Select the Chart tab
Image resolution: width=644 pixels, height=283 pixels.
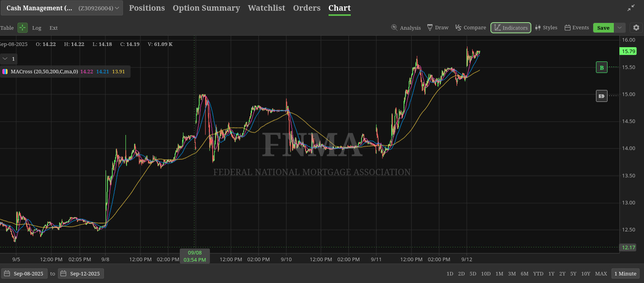pyautogui.click(x=340, y=8)
